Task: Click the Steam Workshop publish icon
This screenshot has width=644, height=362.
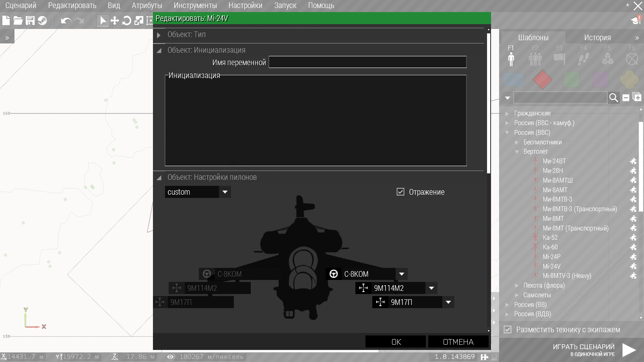Action: point(42,21)
